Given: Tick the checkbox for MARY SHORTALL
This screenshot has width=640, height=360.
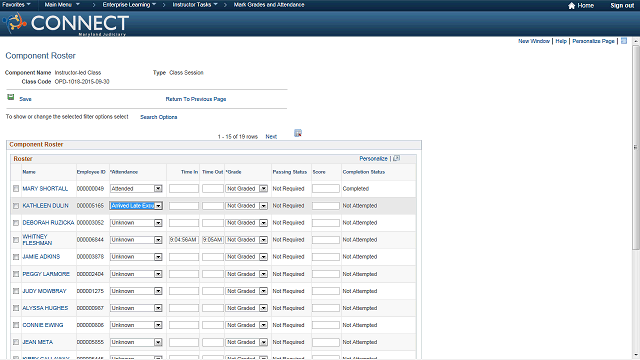Looking at the screenshot, I should 16,189.
